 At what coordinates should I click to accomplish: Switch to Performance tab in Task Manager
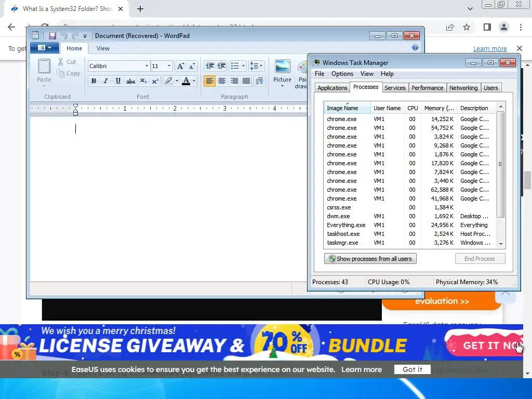[427, 88]
